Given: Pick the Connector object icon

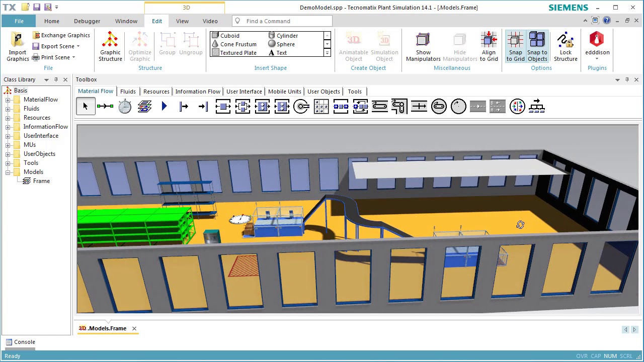Looking at the screenshot, I should click(x=105, y=106).
